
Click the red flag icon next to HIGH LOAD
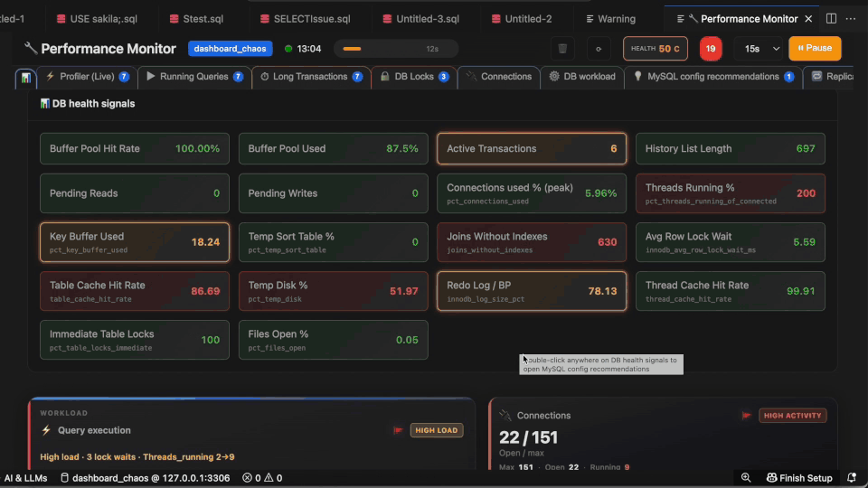[398, 430]
